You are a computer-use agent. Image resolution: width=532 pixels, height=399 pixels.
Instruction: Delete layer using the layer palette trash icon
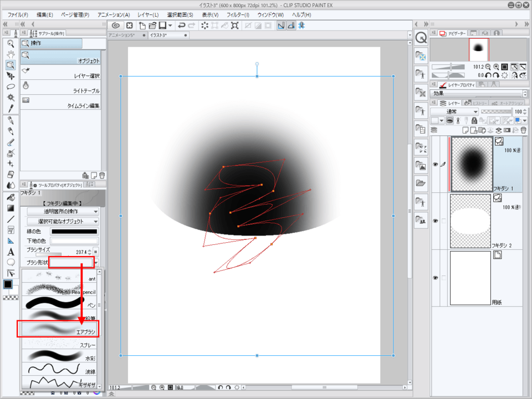523,130
